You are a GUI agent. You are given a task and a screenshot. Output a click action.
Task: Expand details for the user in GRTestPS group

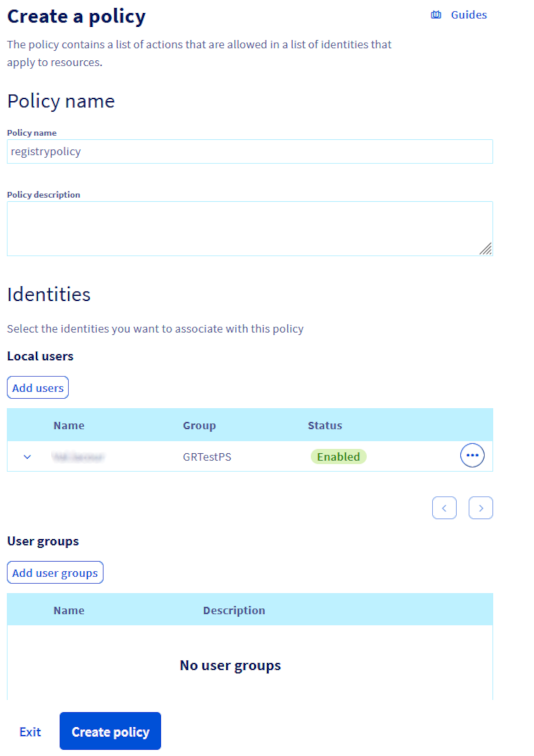click(x=27, y=456)
